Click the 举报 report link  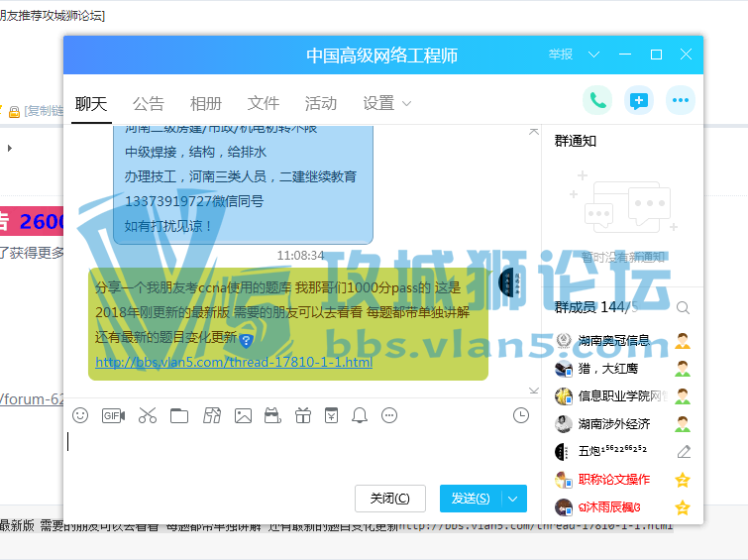[561, 55]
